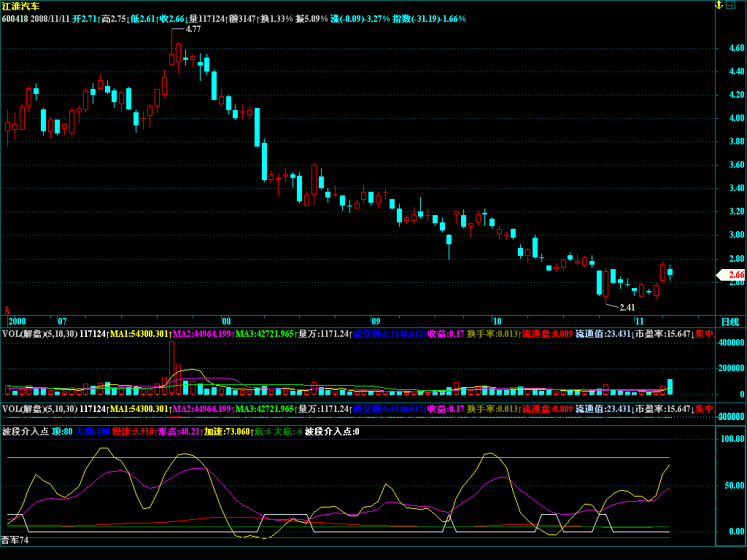
Task: Select stock code 600418
Action: point(15,19)
